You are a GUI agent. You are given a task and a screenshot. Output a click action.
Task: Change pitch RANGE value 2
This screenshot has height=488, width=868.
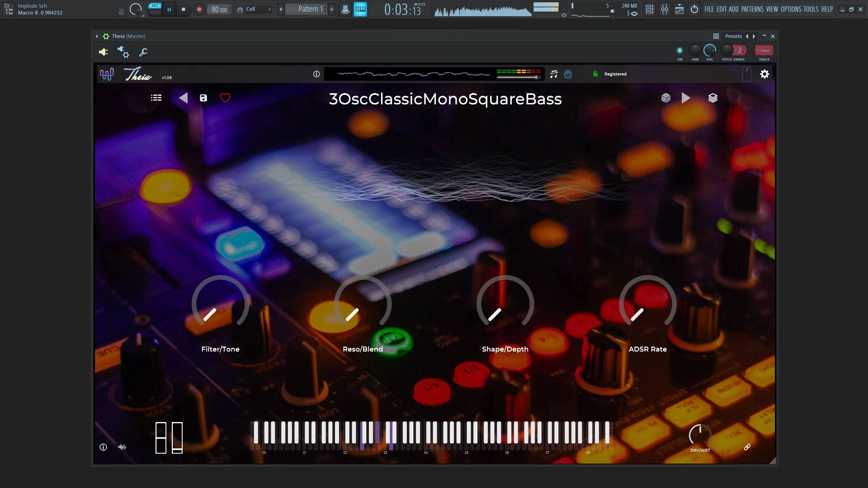pos(740,50)
